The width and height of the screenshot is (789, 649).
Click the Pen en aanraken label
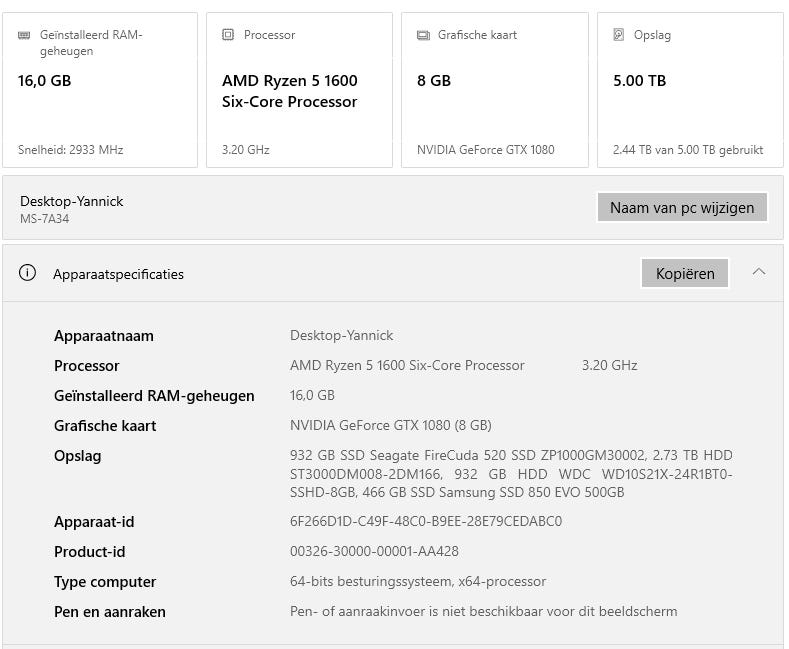pyautogui.click(x=110, y=611)
